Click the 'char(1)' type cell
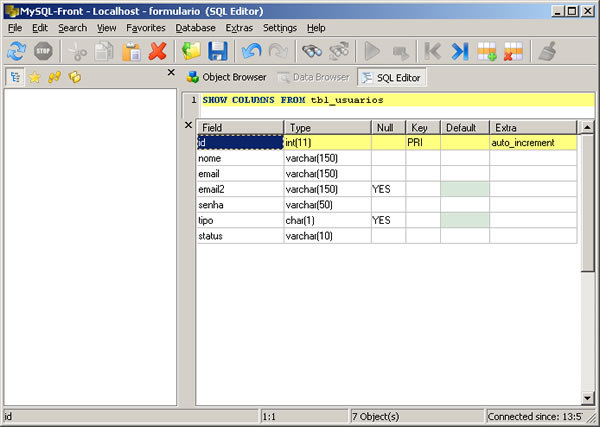 pos(327,220)
